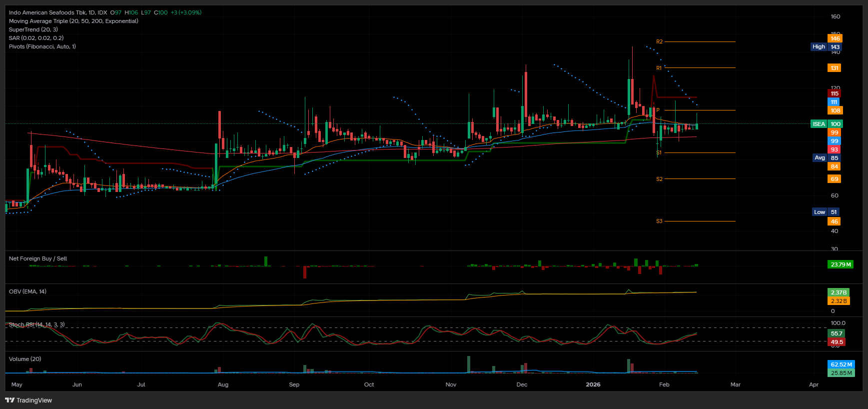
Task: Click the Stoch RSI (14, 14, 3, 3) label
Action: click(x=36, y=324)
